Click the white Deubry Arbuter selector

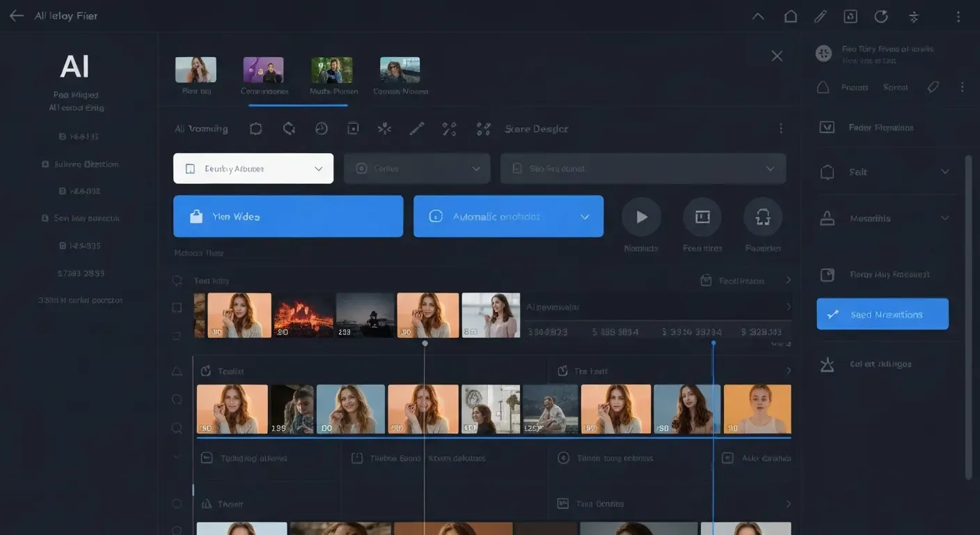(x=253, y=168)
